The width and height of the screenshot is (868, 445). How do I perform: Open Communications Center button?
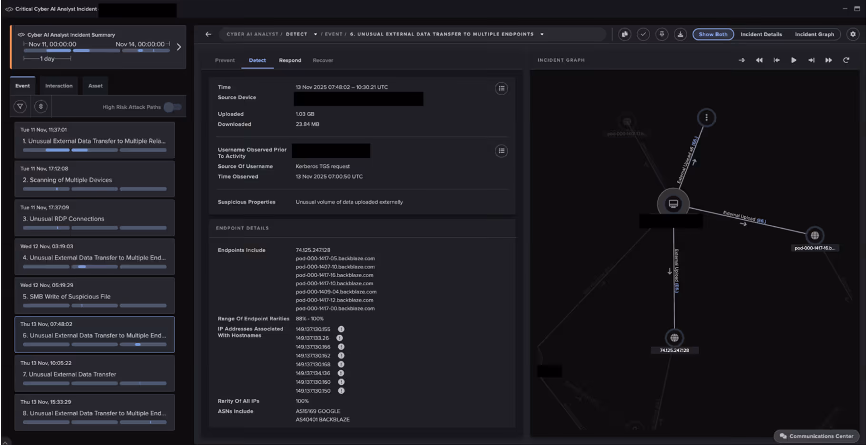[817, 436]
